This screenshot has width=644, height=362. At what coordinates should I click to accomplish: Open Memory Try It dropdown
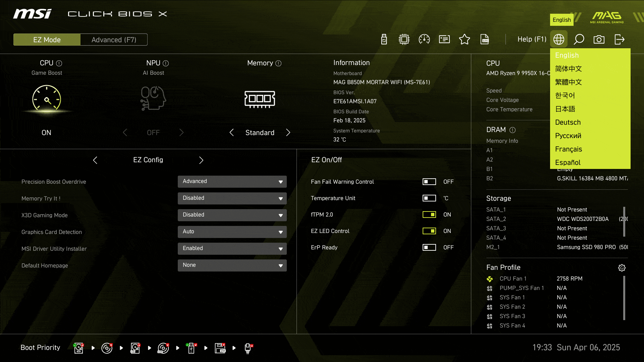(x=232, y=198)
